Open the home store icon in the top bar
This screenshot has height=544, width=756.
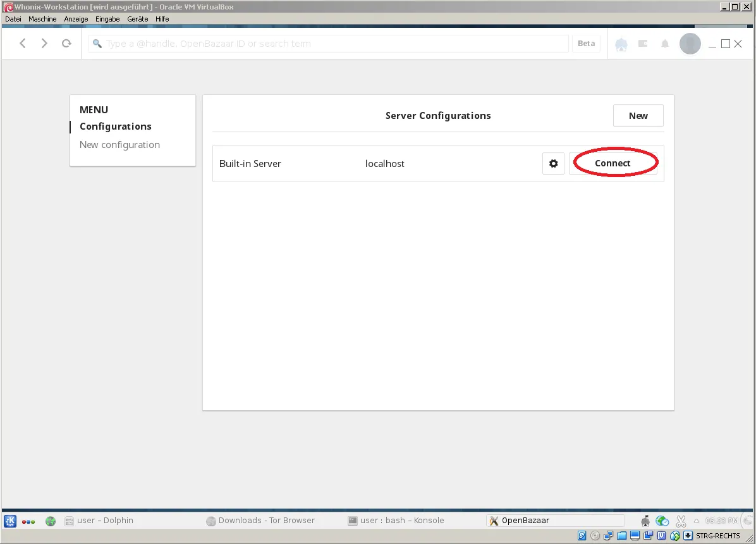621,44
